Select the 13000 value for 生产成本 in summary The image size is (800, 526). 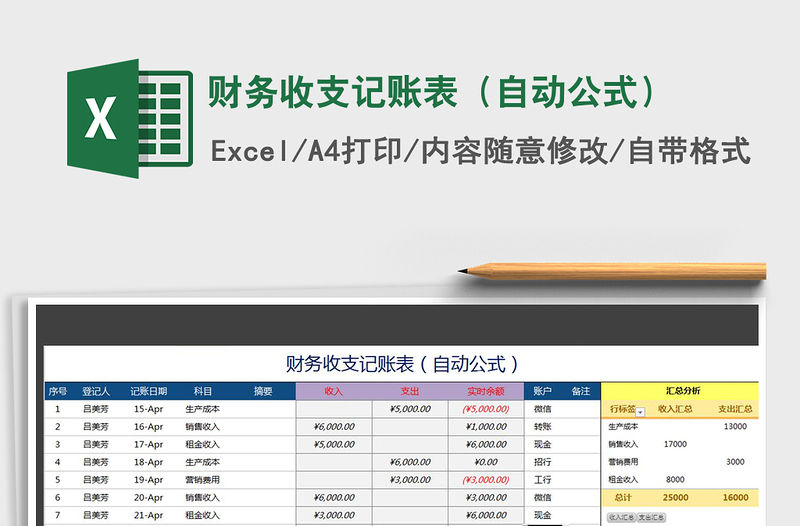click(x=735, y=427)
